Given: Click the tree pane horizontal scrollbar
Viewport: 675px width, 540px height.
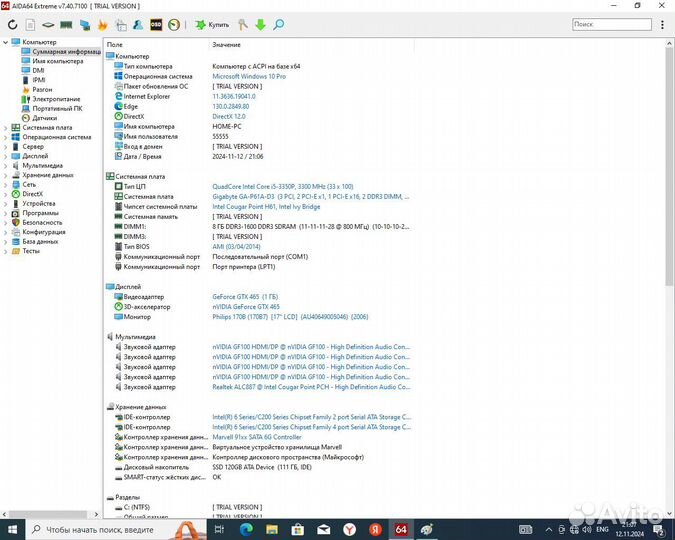Looking at the screenshot, I should coord(50,514).
